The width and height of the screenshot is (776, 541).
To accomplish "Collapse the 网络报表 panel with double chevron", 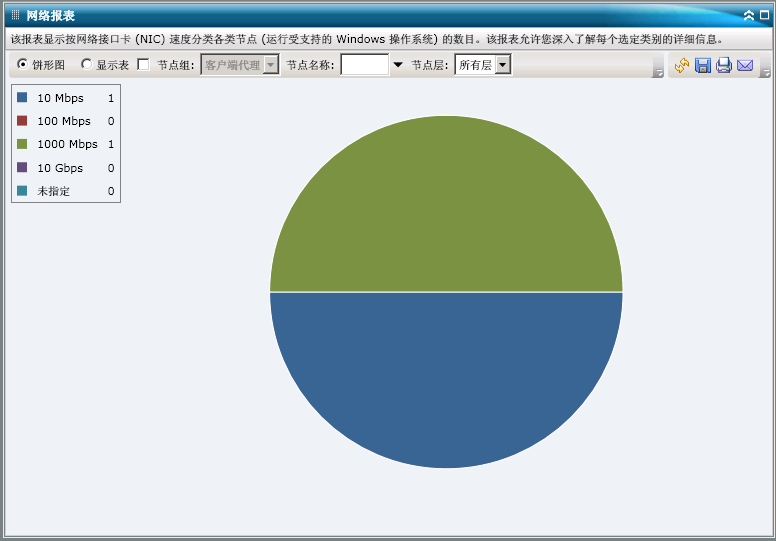I will tap(749, 15).
